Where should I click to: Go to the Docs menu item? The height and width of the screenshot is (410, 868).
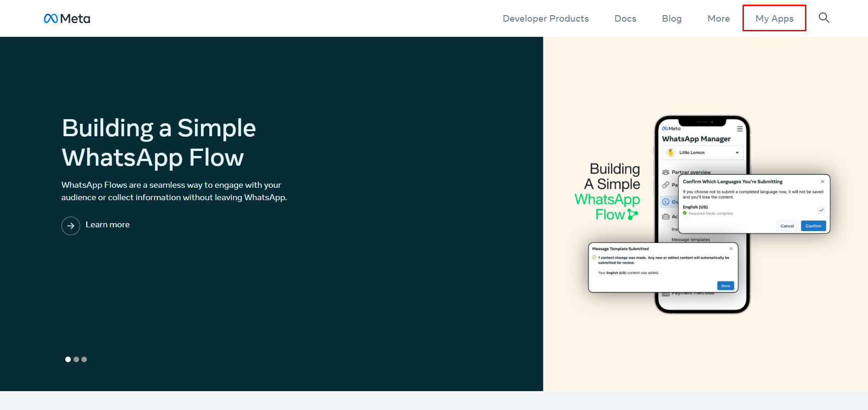[x=625, y=18]
